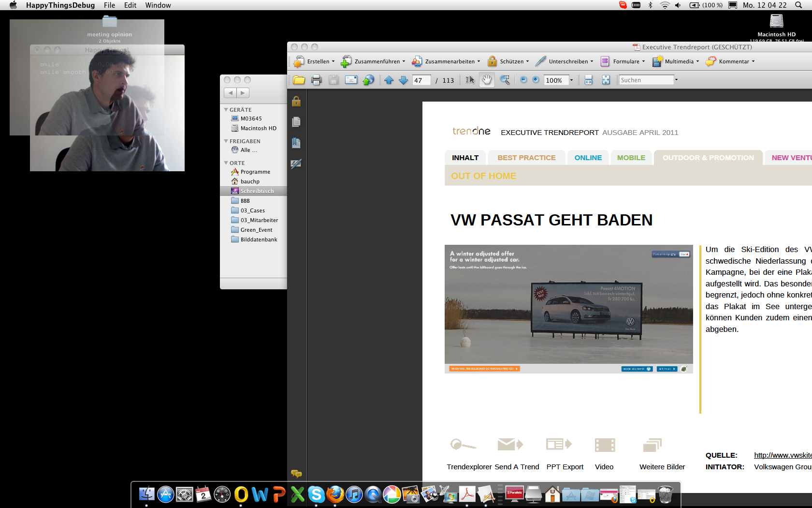Switch to the OUTDOOR & PROMOTION tab
The width and height of the screenshot is (812, 508).
[708, 158]
